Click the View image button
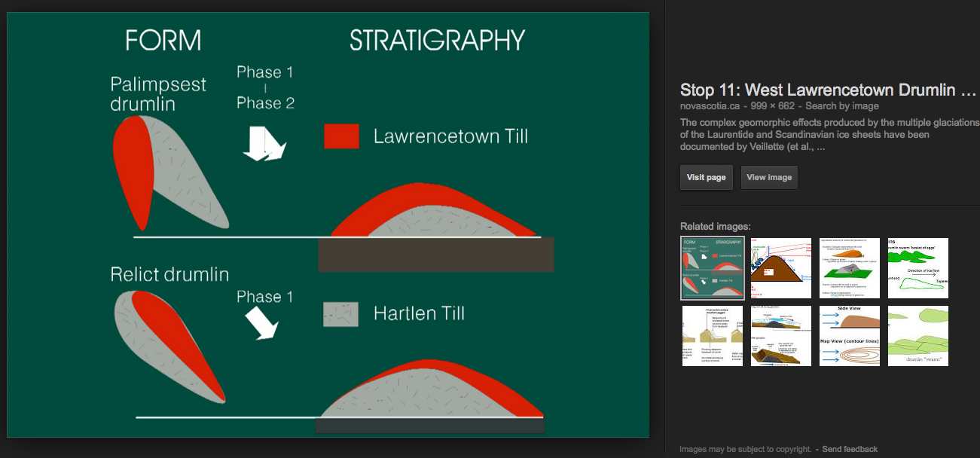 768,178
